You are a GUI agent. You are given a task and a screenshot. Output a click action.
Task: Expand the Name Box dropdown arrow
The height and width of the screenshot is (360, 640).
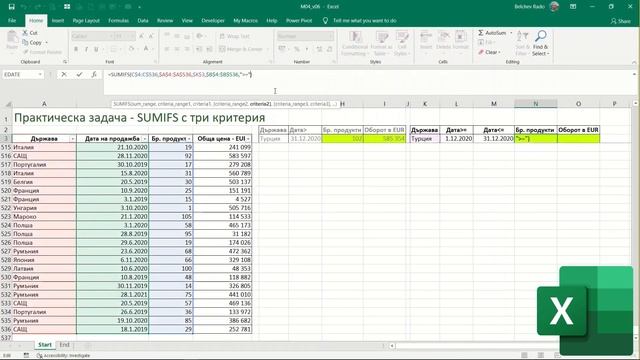point(40,74)
